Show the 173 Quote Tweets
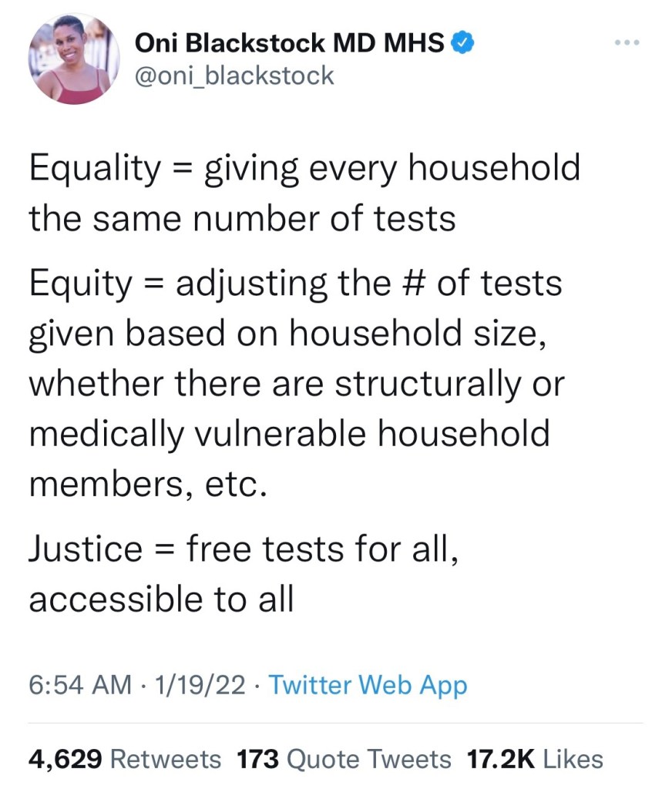 pos(344,759)
